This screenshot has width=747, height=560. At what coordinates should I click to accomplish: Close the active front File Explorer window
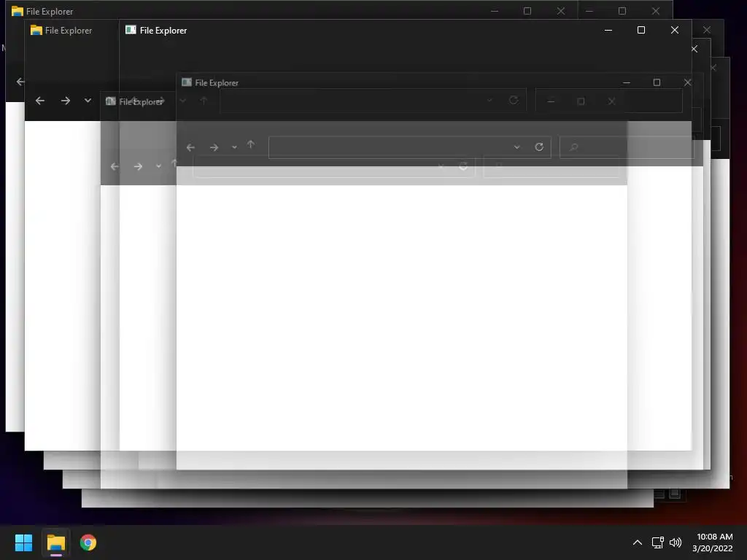[675, 30]
